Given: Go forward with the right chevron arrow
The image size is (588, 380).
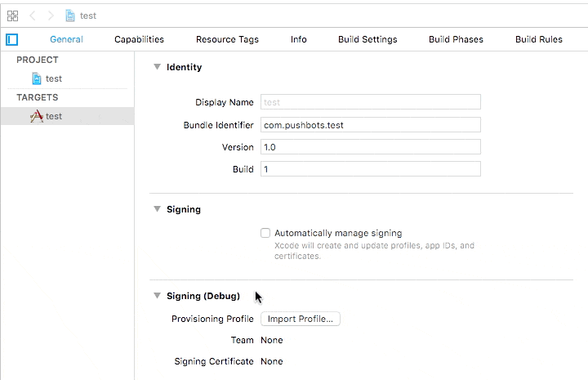Looking at the screenshot, I should [x=51, y=16].
